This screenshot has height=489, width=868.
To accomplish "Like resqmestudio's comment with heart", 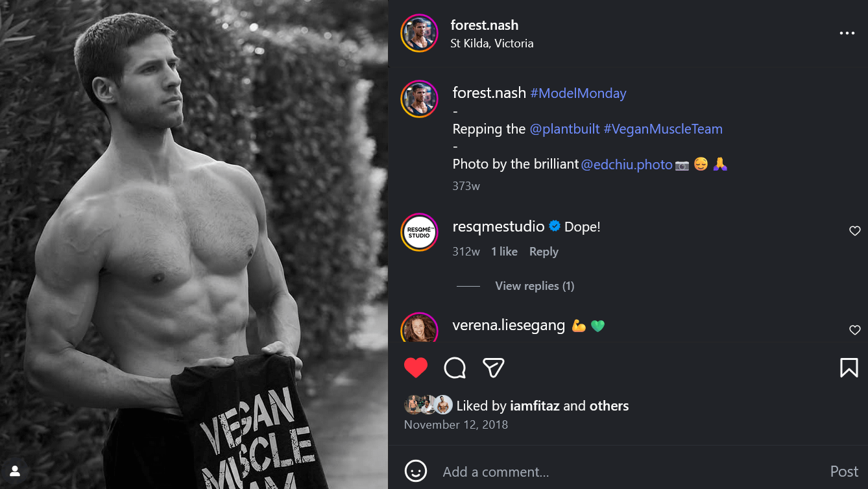I will pyautogui.click(x=854, y=231).
